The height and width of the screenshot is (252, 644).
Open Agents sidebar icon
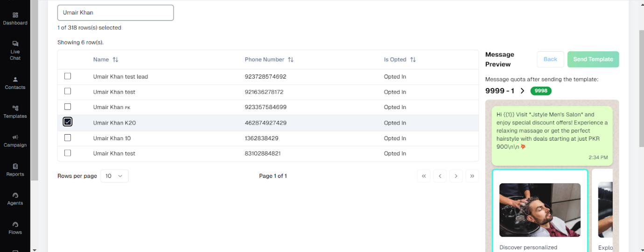pos(15,195)
